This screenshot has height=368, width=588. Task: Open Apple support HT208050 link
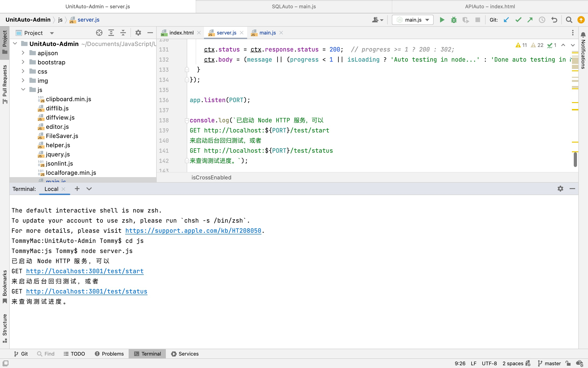193,230
